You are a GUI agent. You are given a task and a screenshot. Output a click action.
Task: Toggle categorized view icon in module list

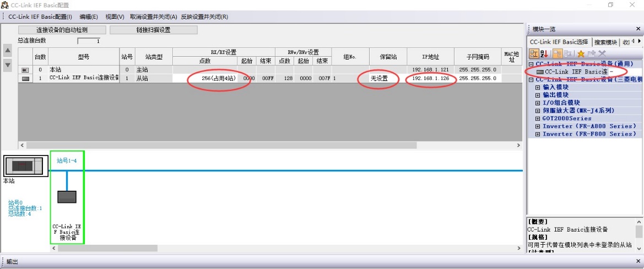pyautogui.click(x=534, y=53)
